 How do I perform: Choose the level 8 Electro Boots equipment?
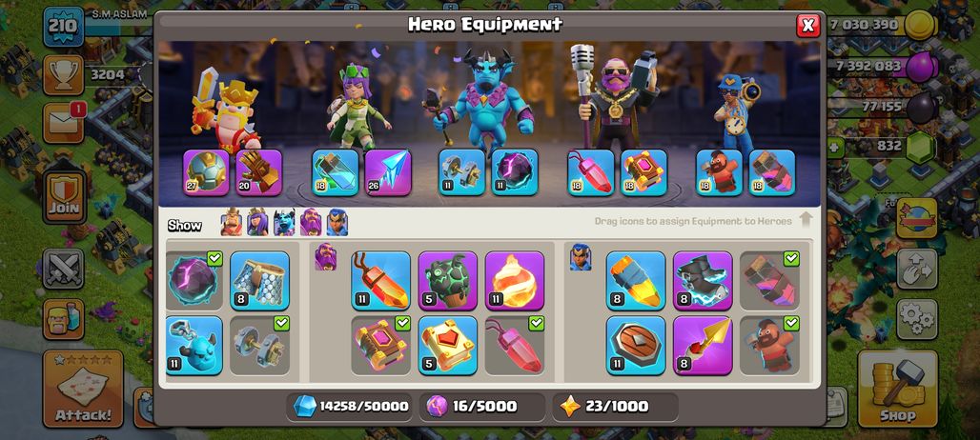(x=703, y=281)
